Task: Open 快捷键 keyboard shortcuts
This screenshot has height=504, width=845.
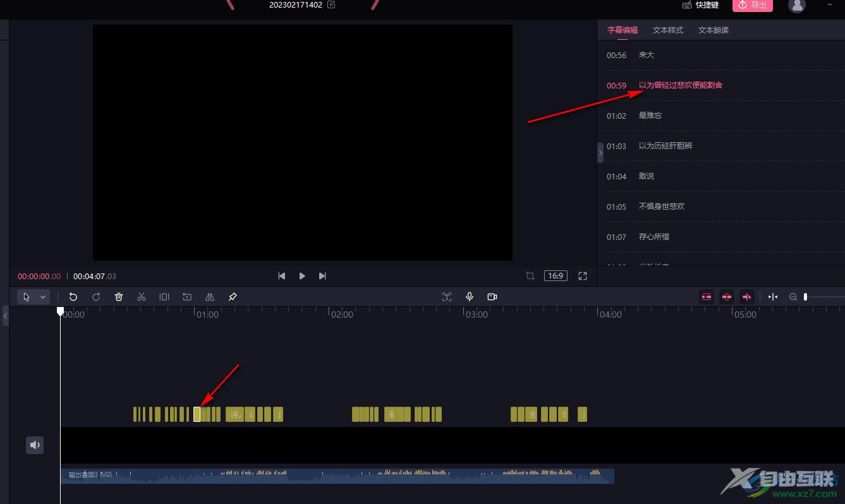Action: point(701,5)
